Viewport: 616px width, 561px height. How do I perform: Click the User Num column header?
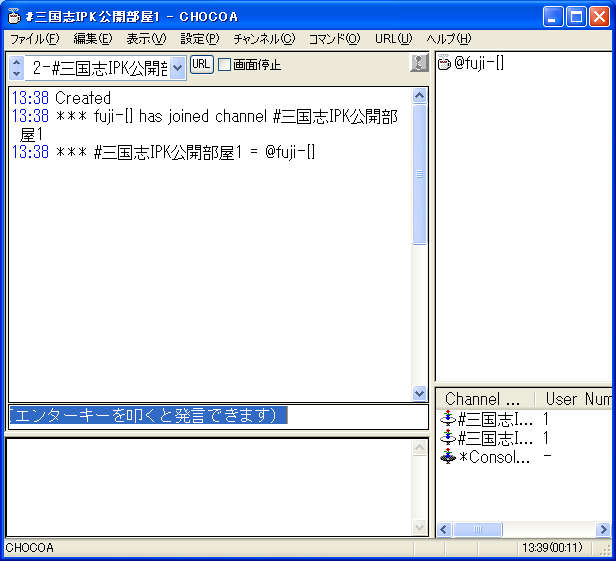point(576,399)
